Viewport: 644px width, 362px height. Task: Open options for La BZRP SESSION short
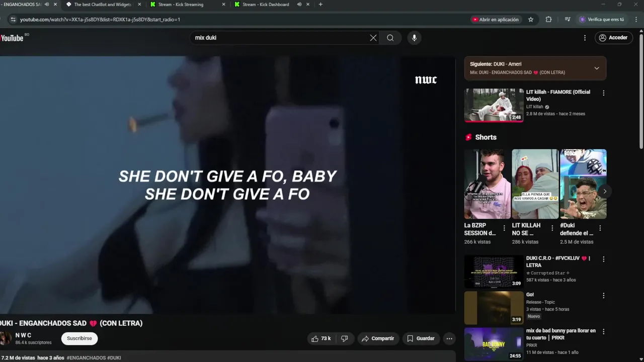click(504, 228)
